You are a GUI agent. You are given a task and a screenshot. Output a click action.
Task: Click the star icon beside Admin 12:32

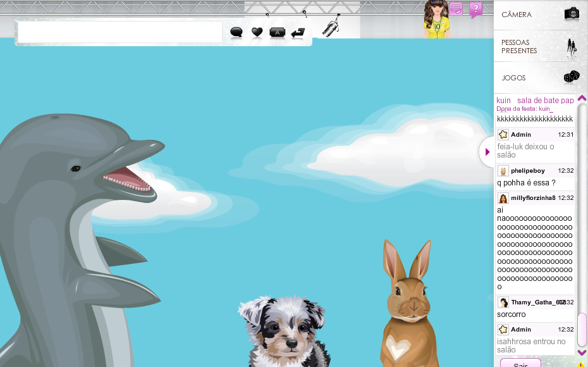point(503,330)
